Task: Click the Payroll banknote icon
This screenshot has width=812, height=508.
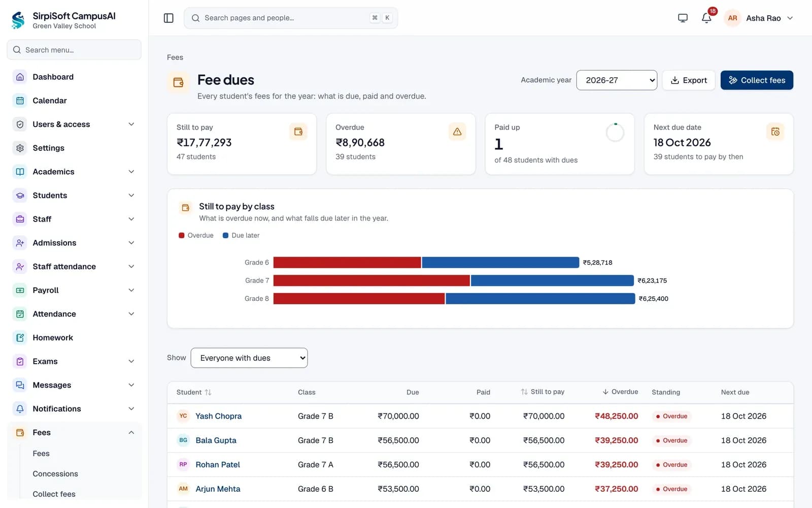Action: (20, 290)
